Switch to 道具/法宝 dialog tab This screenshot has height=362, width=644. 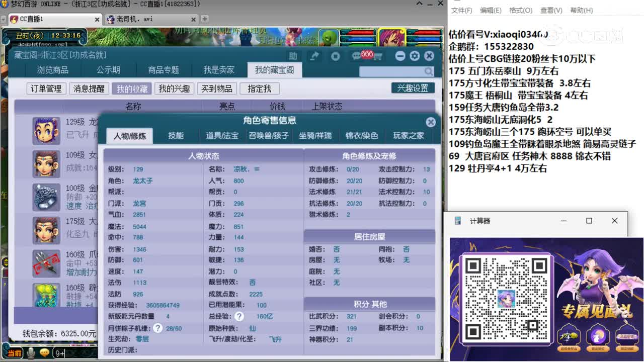tap(222, 136)
